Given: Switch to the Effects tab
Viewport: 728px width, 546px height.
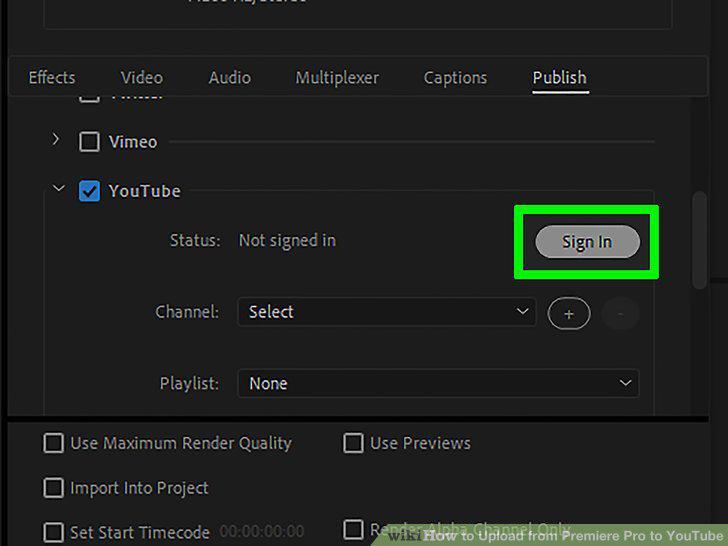Looking at the screenshot, I should [52, 78].
